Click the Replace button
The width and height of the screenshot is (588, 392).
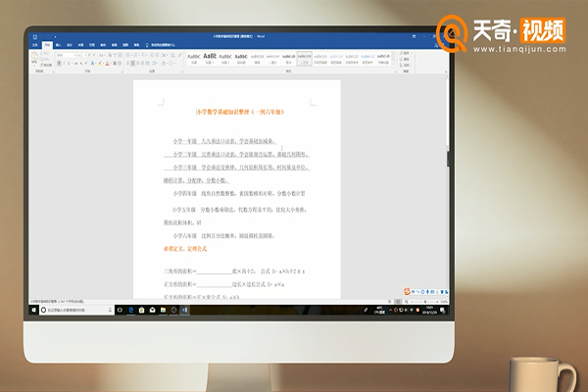coord(405,59)
